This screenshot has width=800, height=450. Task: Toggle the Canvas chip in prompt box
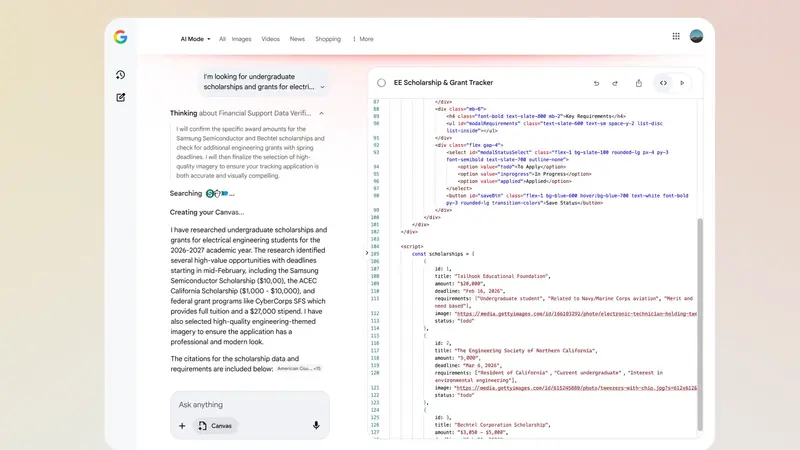click(216, 425)
